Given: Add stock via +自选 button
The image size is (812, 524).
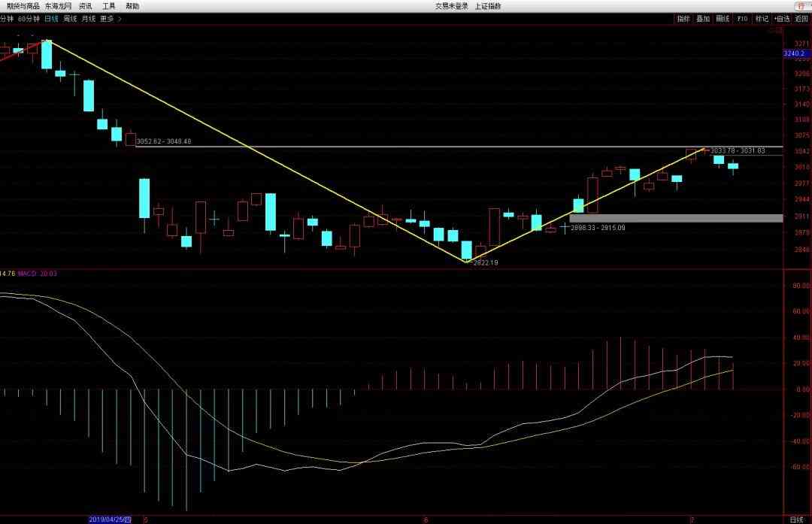Looking at the screenshot, I should [x=782, y=18].
